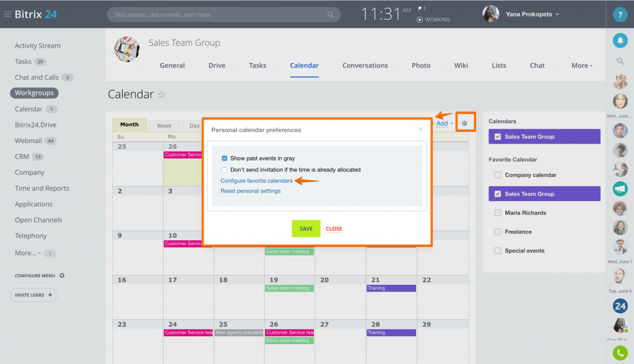The height and width of the screenshot is (364, 634).
Task: Open Yana Prokopets profile avatar
Action: click(x=490, y=14)
